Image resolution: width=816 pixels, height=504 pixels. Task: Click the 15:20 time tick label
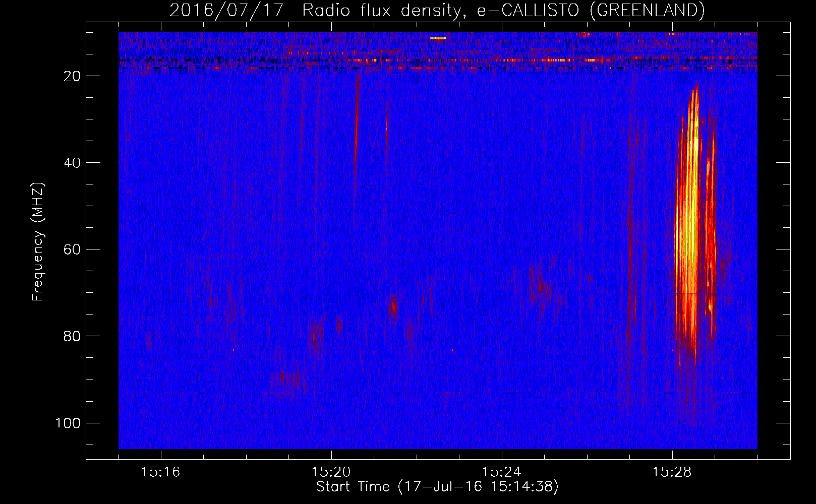[x=331, y=472]
